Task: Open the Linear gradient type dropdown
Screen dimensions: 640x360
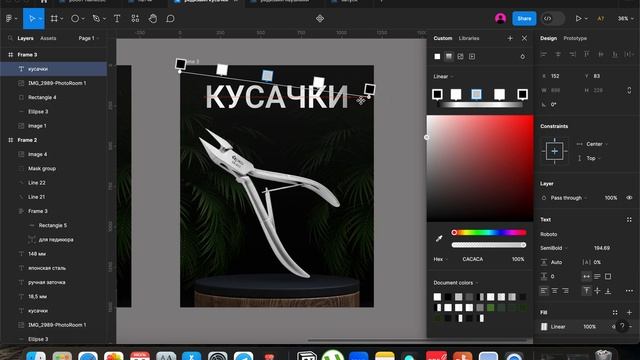Action: (x=443, y=76)
